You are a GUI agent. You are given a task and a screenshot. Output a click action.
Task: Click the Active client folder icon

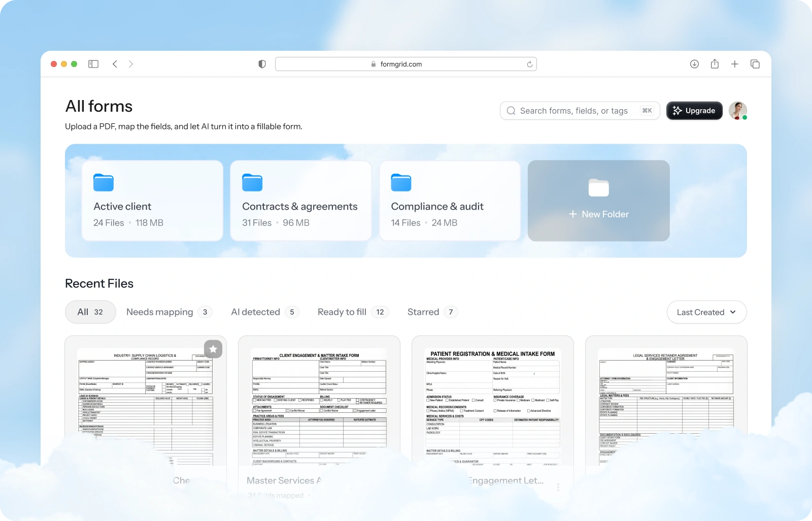pos(104,182)
